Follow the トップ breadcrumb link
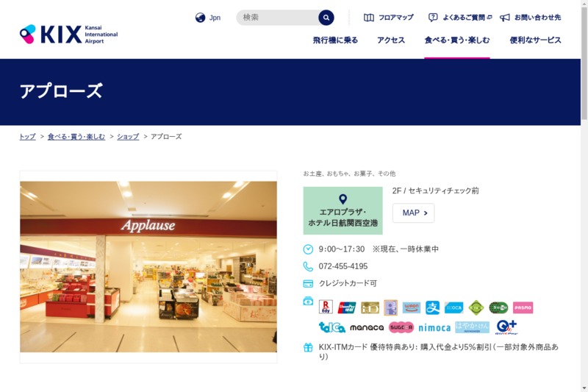The height and width of the screenshot is (392, 588). [27, 137]
